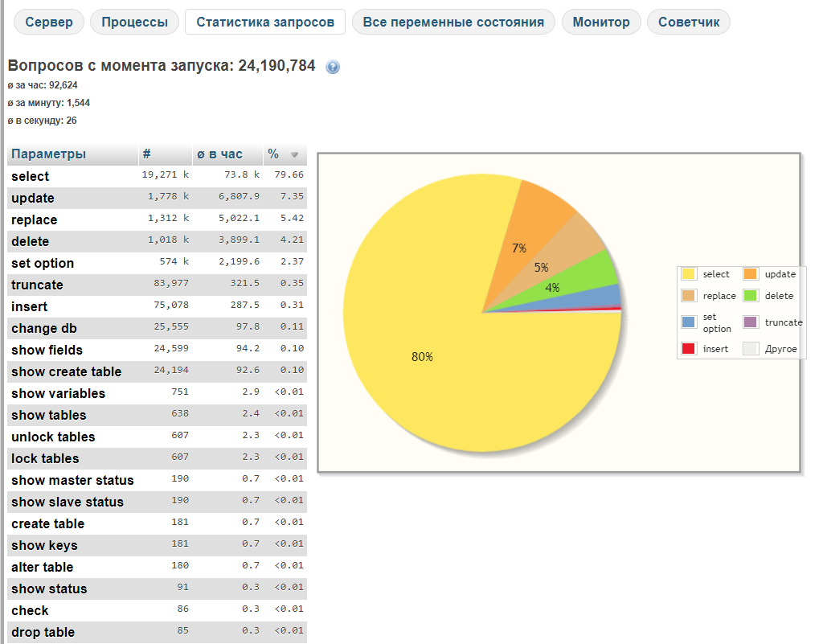This screenshot has width=823, height=644.
Task: Click the 7% update pie slice
Action: (530, 233)
